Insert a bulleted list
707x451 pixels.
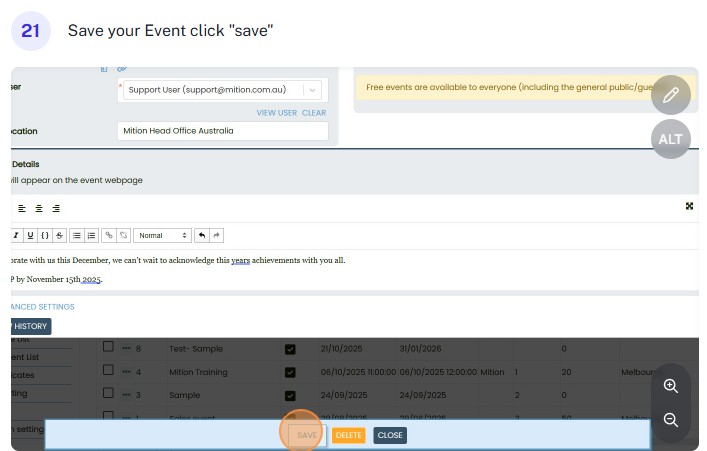76,235
